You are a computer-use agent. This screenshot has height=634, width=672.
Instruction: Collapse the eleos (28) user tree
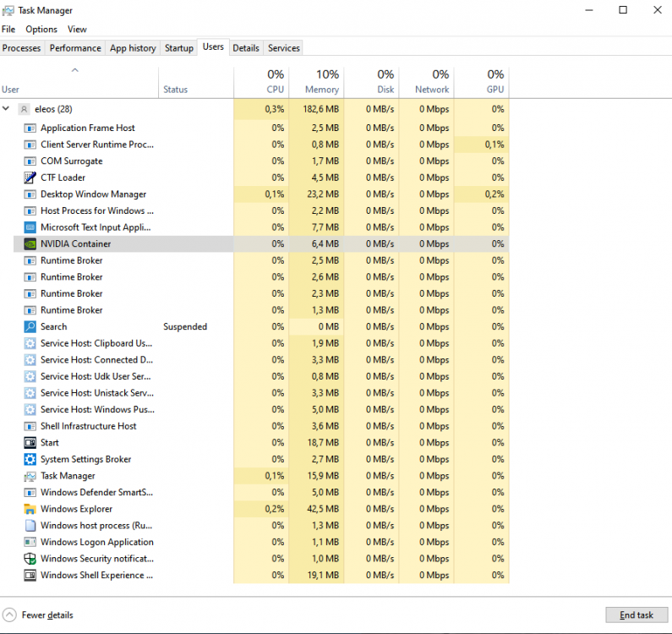[x=6, y=108]
